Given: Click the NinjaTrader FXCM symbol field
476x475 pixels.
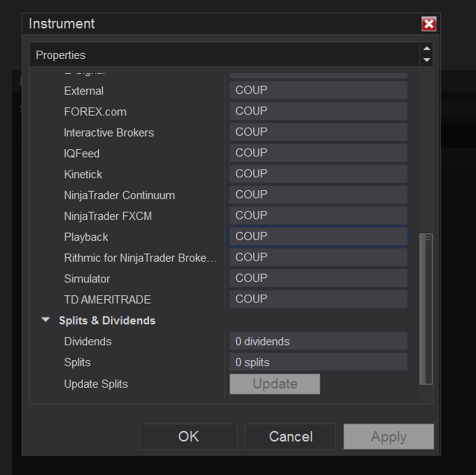Looking at the screenshot, I should point(318,216).
